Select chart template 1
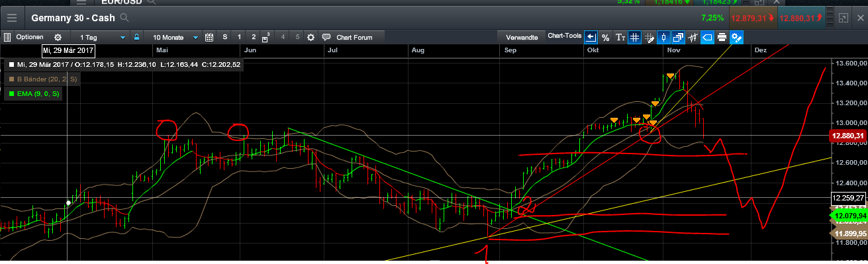The image size is (868, 264). pos(239,37)
